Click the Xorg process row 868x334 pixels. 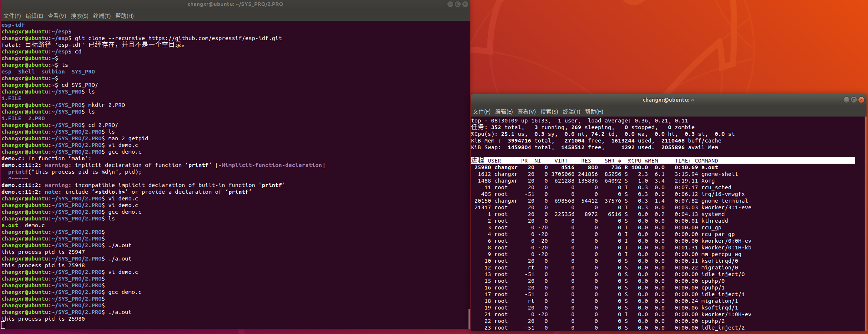pos(663,181)
